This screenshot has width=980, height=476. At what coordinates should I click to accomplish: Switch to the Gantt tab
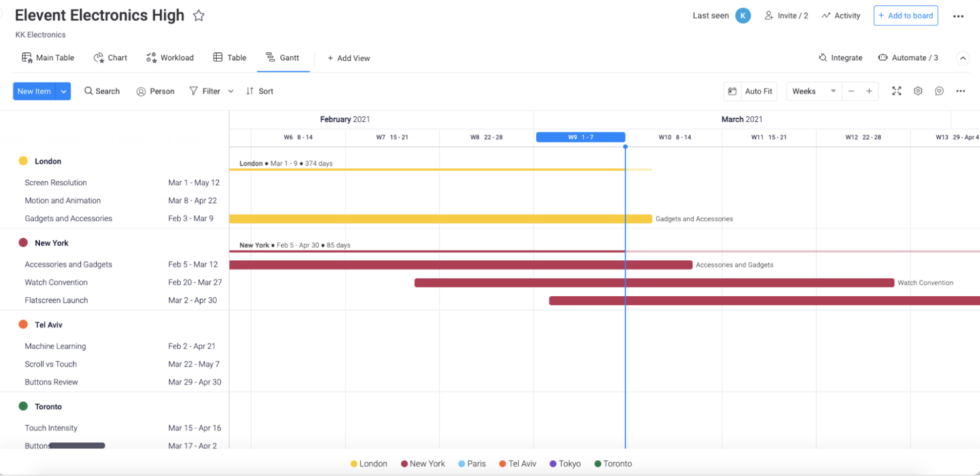(283, 57)
